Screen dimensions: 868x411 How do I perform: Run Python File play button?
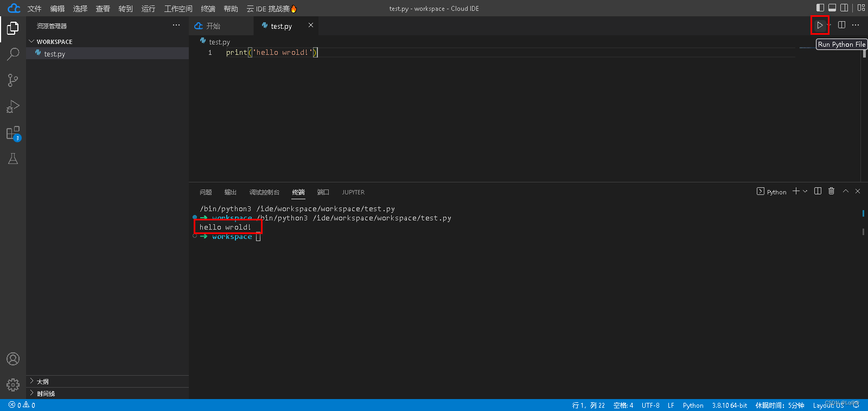coord(820,25)
